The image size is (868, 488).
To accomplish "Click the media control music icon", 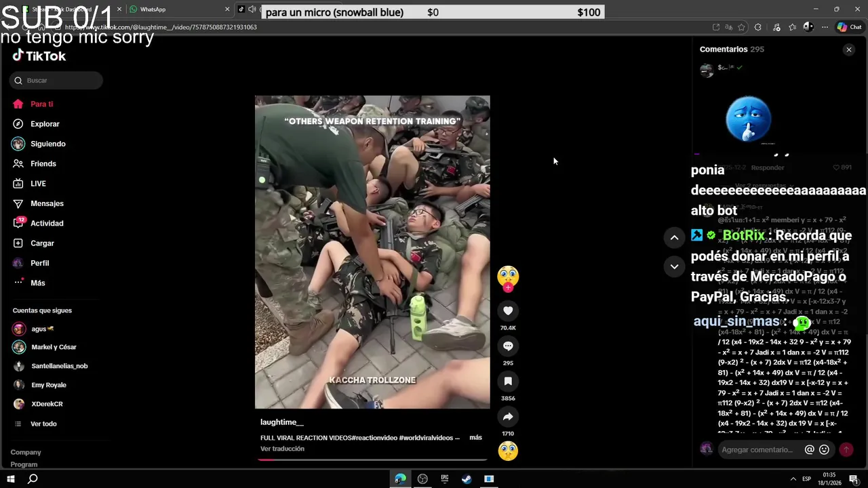I will coord(777,27).
